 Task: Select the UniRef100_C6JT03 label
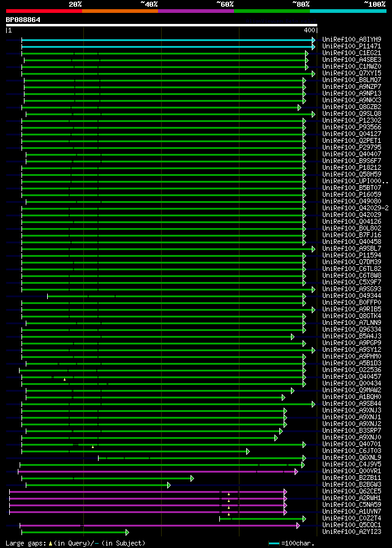(x=352, y=451)
